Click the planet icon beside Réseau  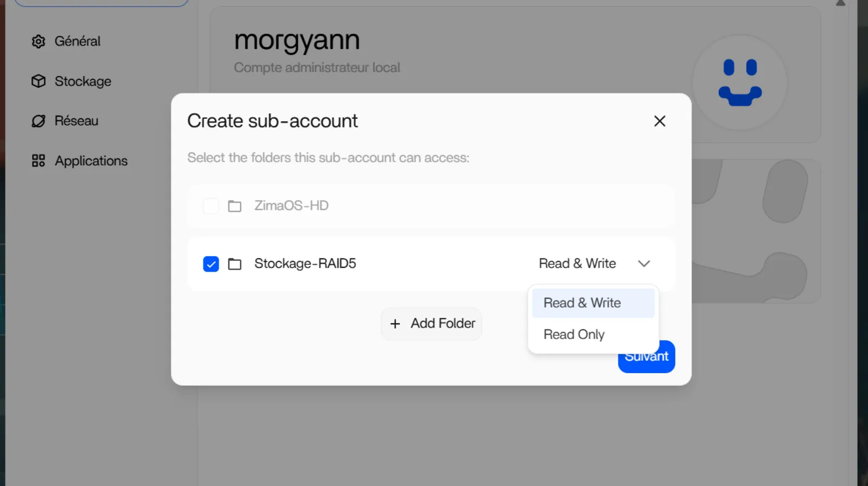click(x=39, y=121)
